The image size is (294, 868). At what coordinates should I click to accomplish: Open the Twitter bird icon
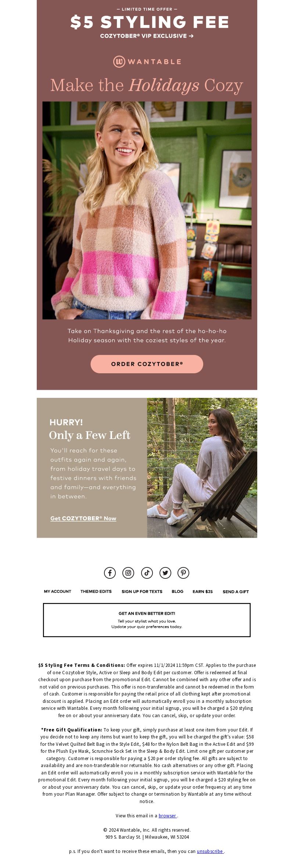(x=165, y=573)
